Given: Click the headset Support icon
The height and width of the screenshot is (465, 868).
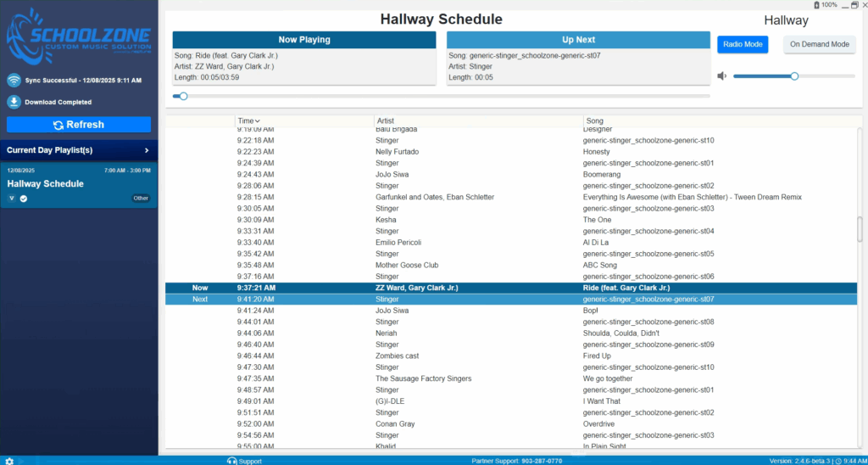Looking at the screenshot, I should coord(231,461).
